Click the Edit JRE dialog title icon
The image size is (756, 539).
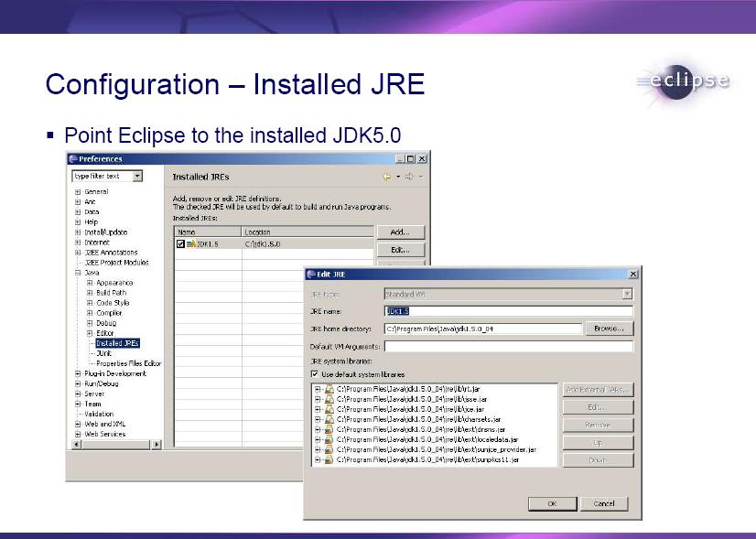pos(311,275)
